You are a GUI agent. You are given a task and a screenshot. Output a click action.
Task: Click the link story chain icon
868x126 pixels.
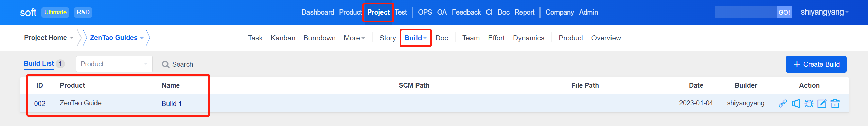point(783,104)
